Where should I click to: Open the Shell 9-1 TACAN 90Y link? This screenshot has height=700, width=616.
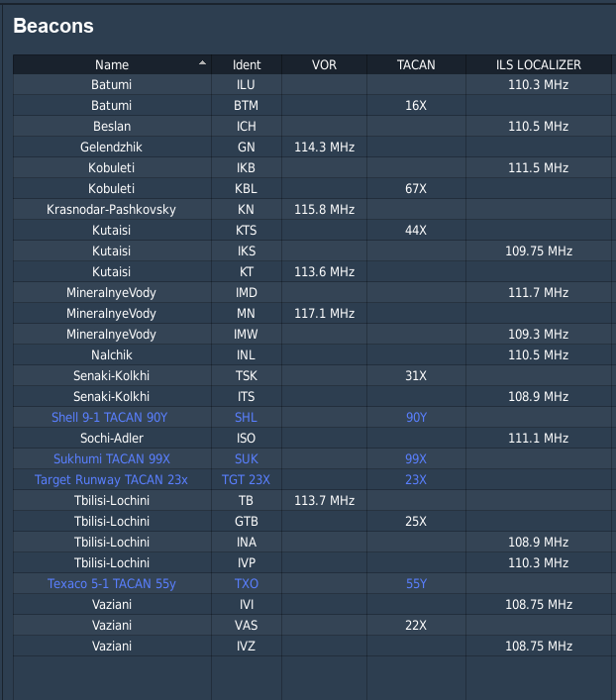click(x=110, y=418)
